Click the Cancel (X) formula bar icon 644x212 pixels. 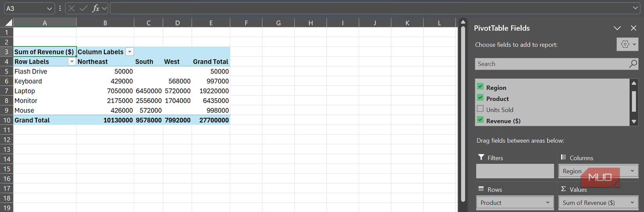point(71,8)
